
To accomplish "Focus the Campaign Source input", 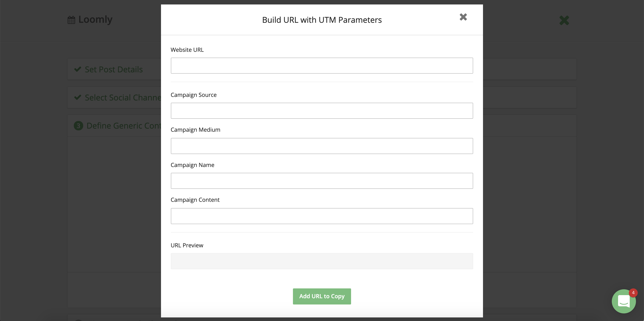I will [x=322, y=110].
